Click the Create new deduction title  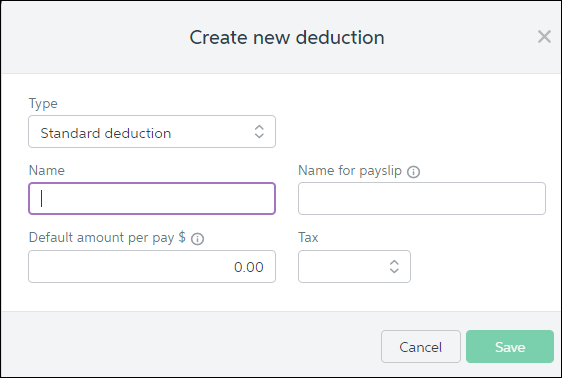287,37
